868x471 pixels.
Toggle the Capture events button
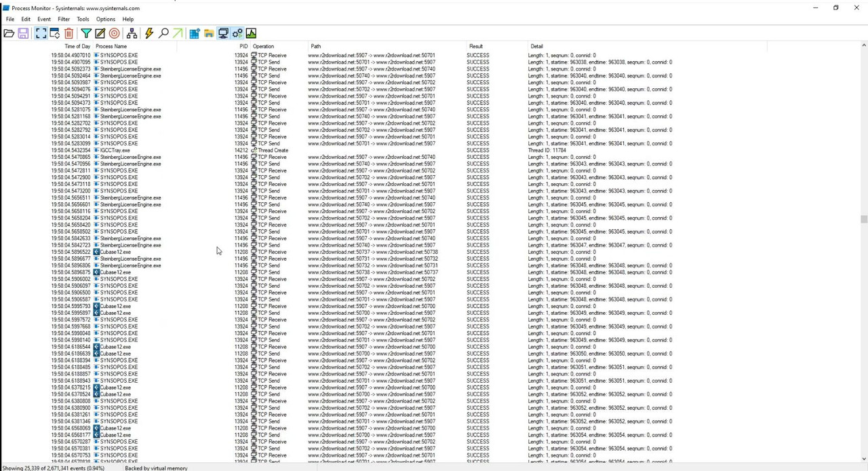click(x=41, y=33)
